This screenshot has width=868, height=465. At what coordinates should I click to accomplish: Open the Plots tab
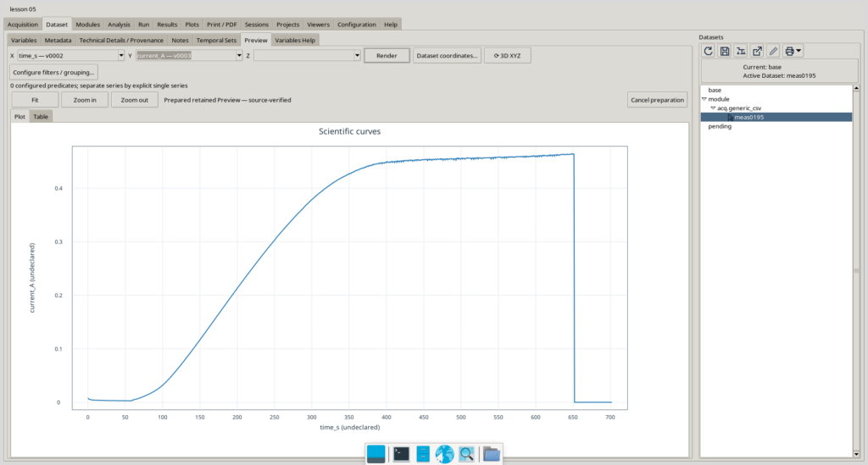pyautogui.click(x=192, y=25)
